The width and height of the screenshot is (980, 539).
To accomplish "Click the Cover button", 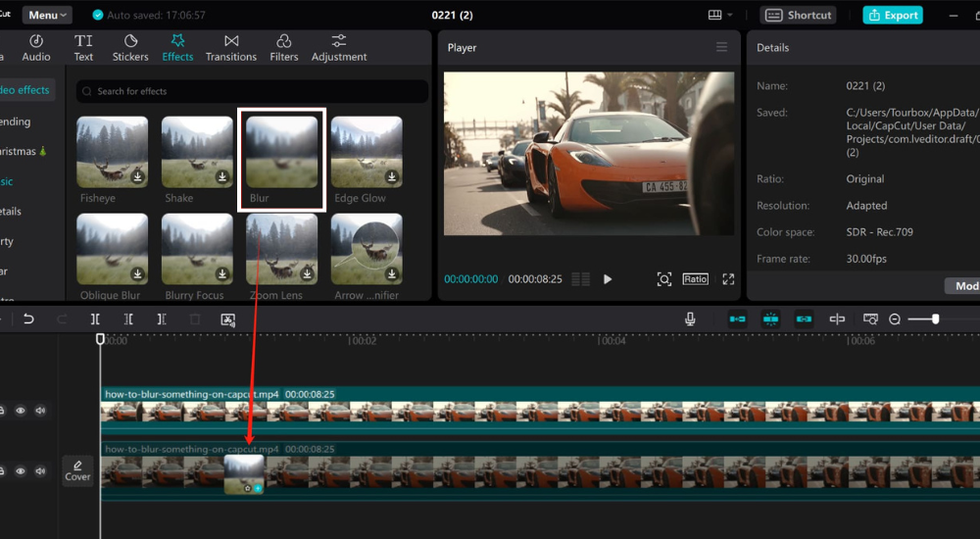I will click(x=77, y=470).
